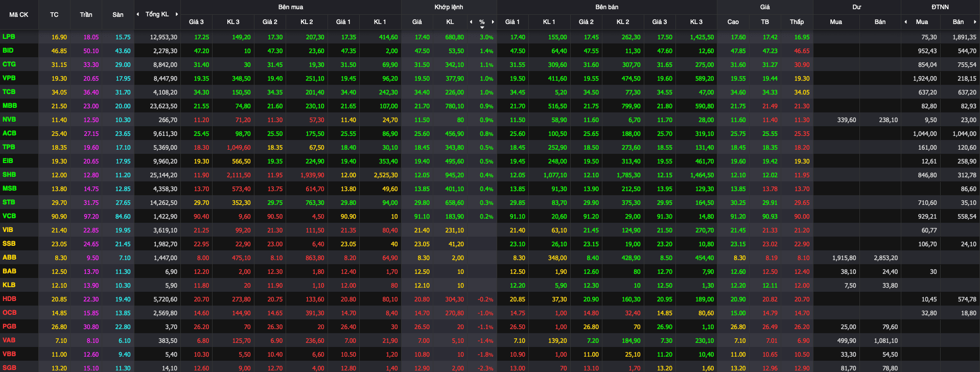The image size is (980, 372).
Task: Sort by the Mã CK column header
Action: [x=19, y=15]
